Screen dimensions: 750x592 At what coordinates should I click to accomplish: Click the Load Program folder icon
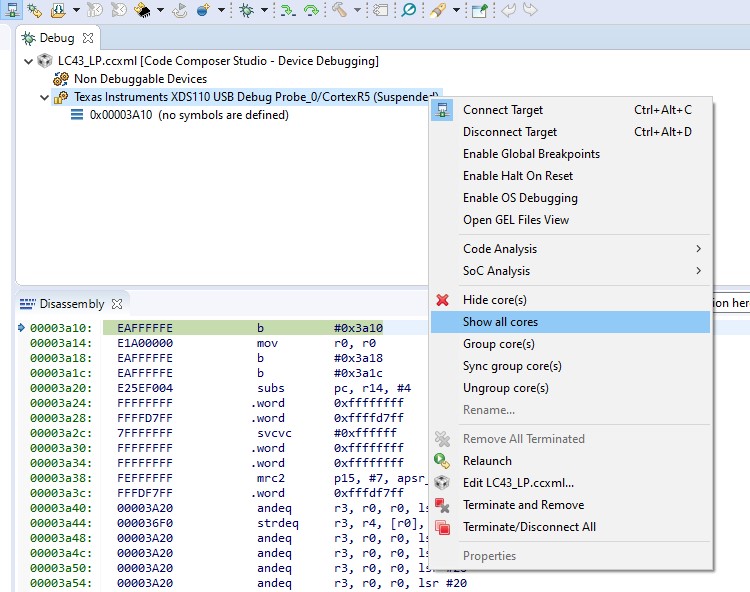(x=58, y=10)
